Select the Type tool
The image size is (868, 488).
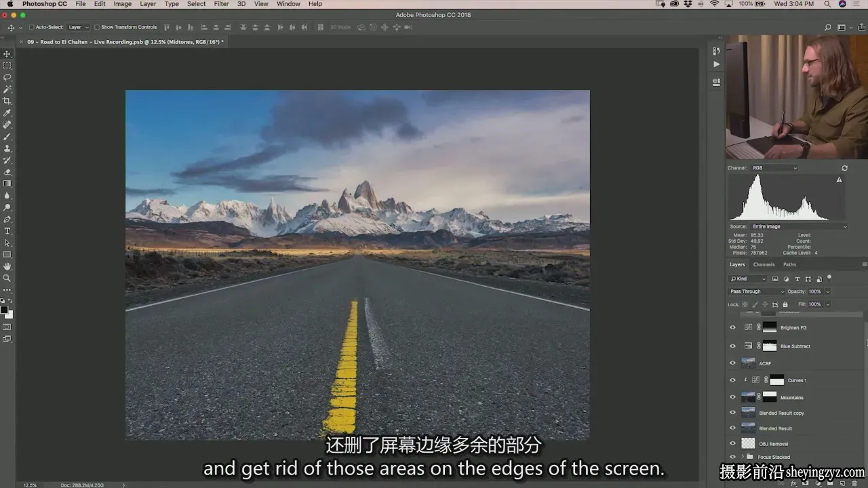(7, 231)
